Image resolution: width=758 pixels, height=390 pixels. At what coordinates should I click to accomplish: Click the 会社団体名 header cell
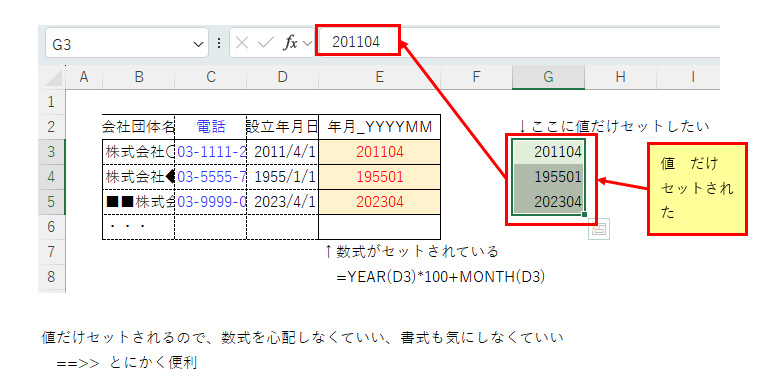[x=138, y=127]
